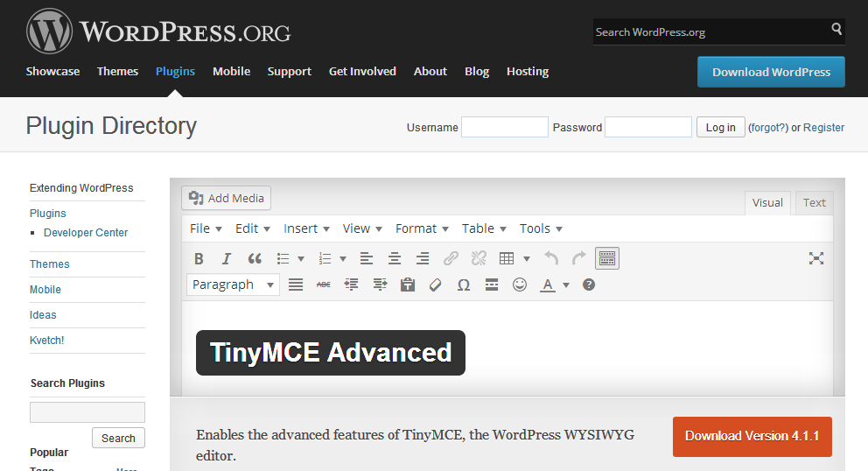Switch to the Visual editor tab
This screenshot has width=868, height=471.
point(767,203)
